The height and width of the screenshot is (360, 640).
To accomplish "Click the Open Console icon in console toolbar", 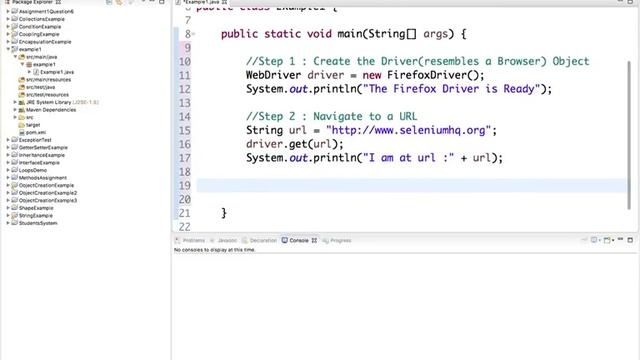I will click(607, 240).
